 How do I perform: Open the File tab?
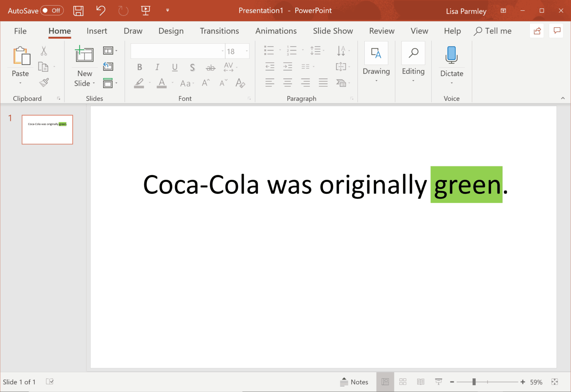click(x=20, y=31)
